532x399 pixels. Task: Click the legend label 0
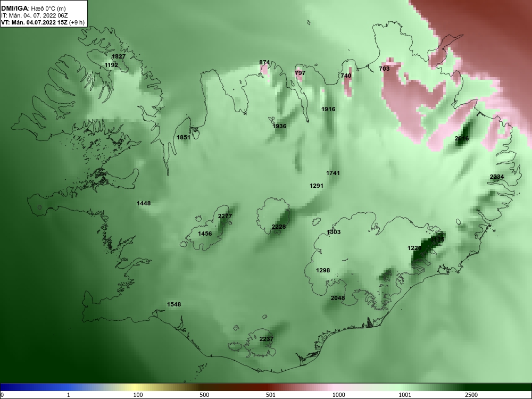coord(2,395)
